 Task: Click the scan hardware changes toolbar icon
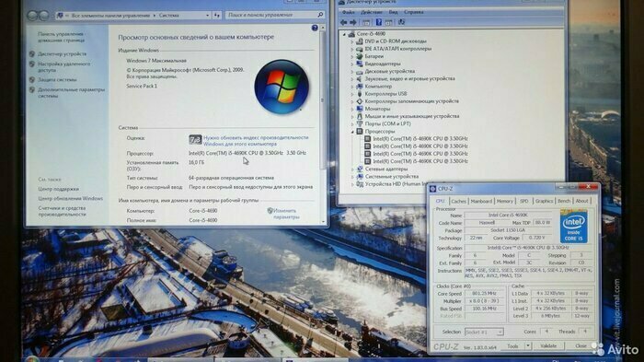point(401,22)
